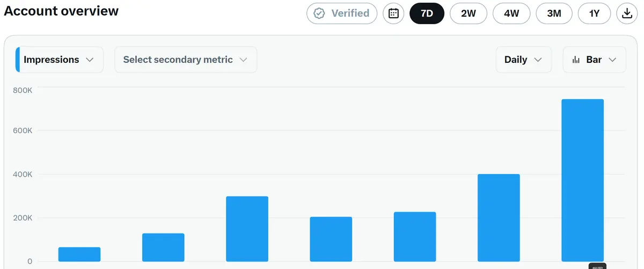
Task: Switch to the 2W time range
Action: pos(469,13)
